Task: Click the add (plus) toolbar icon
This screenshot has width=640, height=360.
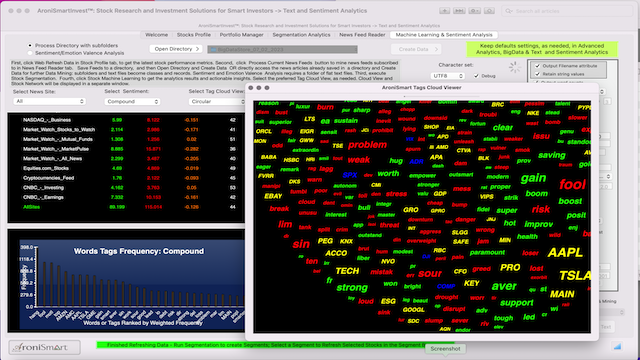Action: (x=444, y=11)
